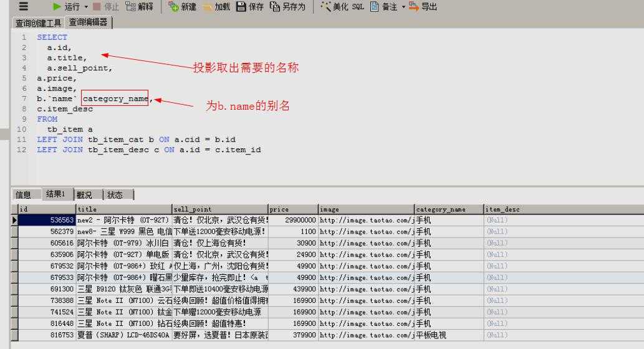Click price cell 1100
644x349 pixels.
point(293,232)
